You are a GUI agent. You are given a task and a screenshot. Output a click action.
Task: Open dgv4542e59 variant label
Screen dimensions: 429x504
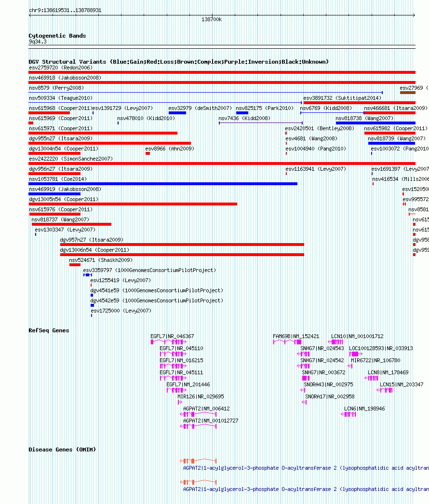pyautogui.click(x=157, y=300)
